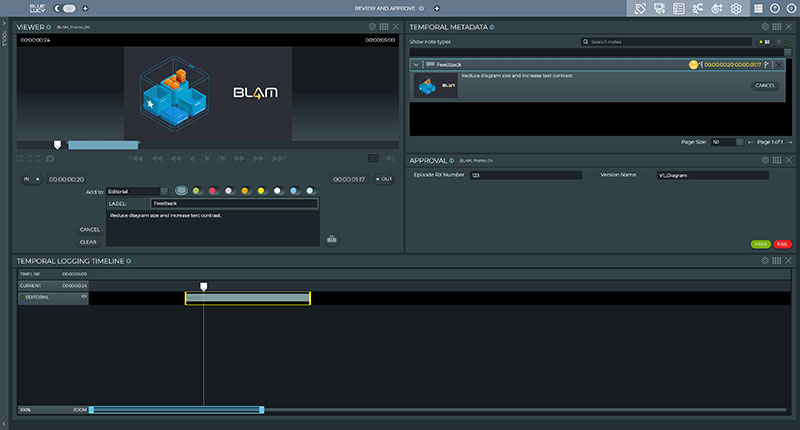Image resolution: width=800 pixels, height=430 pixels.
Task: Open the Approval panel settings gear
Action: click(x=765, y=160)
